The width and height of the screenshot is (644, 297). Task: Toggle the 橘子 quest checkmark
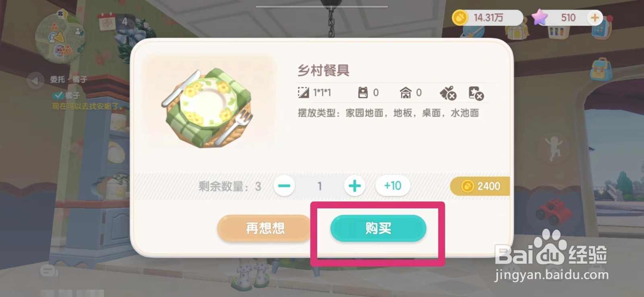click(58, 95)
